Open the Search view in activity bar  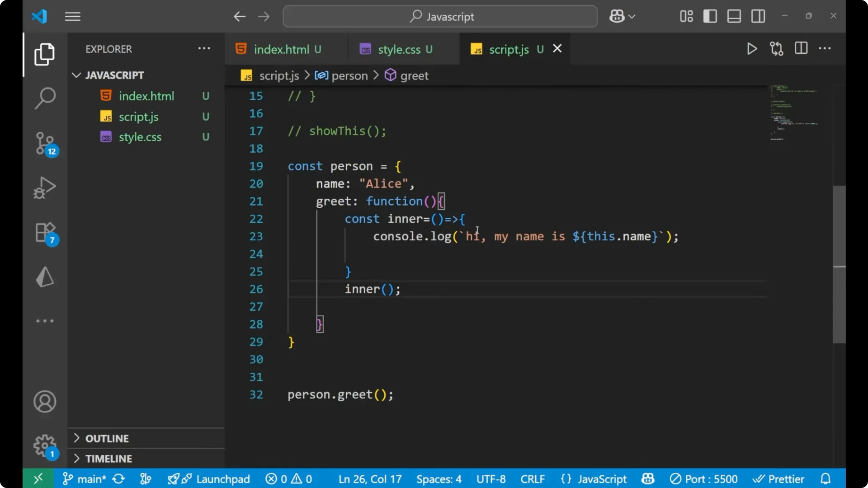click(x=45, y=98)
